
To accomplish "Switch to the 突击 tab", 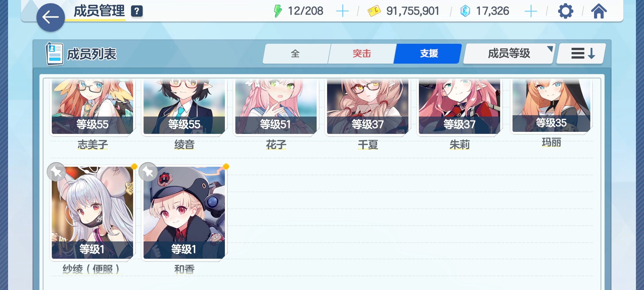I will [361, 53].
